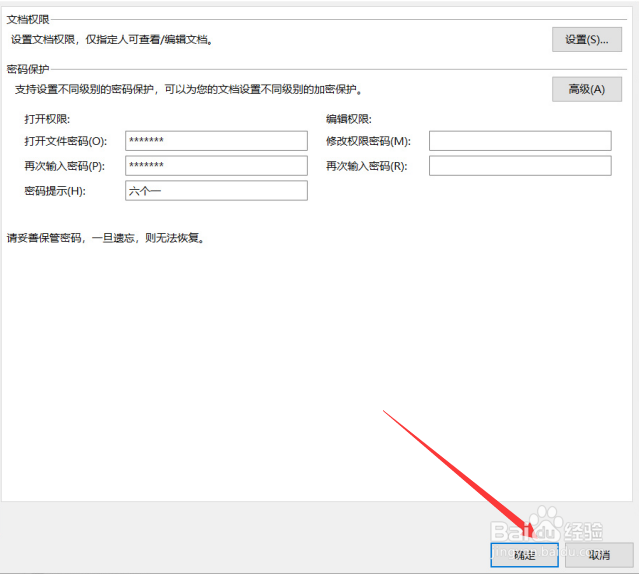639x574 pixels.
Task: Select the 文档权限 section heading
Action: 28,20
